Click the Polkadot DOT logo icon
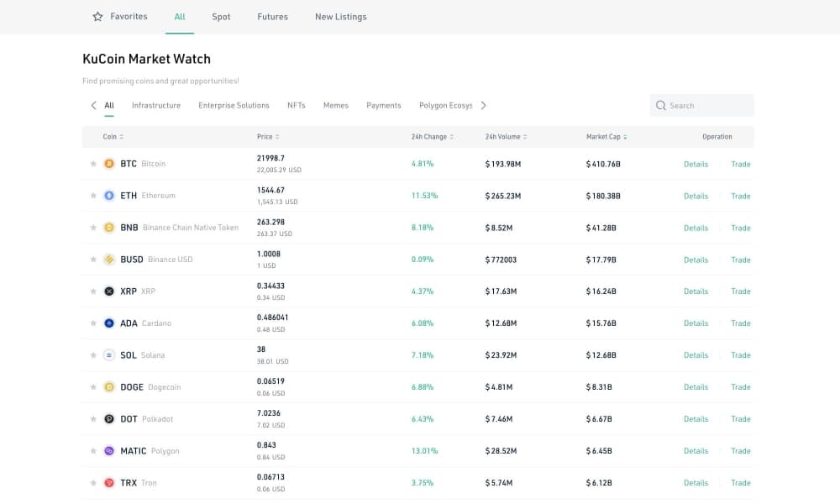The image size is (840, 504). click(108, 419)
